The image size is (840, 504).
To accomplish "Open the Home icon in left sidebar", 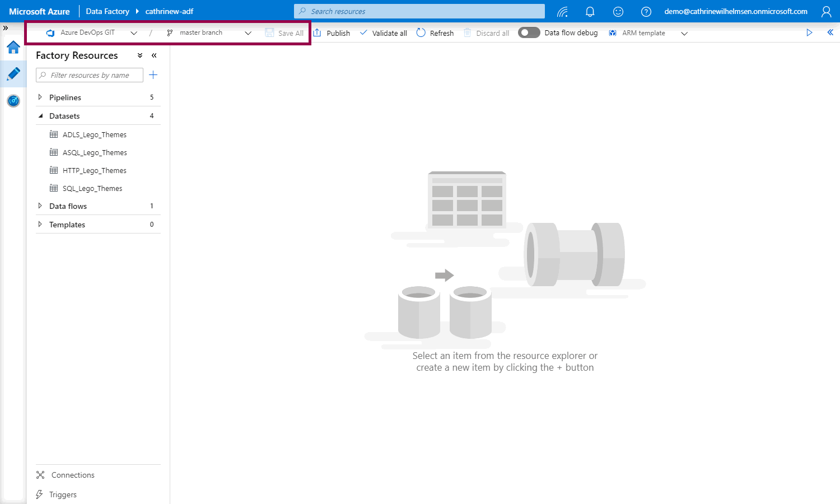I will click(13, 48).
